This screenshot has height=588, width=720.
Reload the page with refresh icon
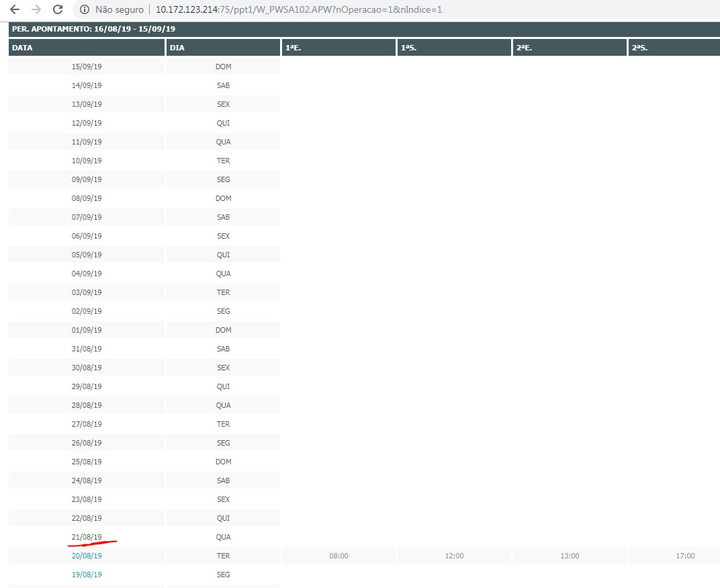(57, 9)
